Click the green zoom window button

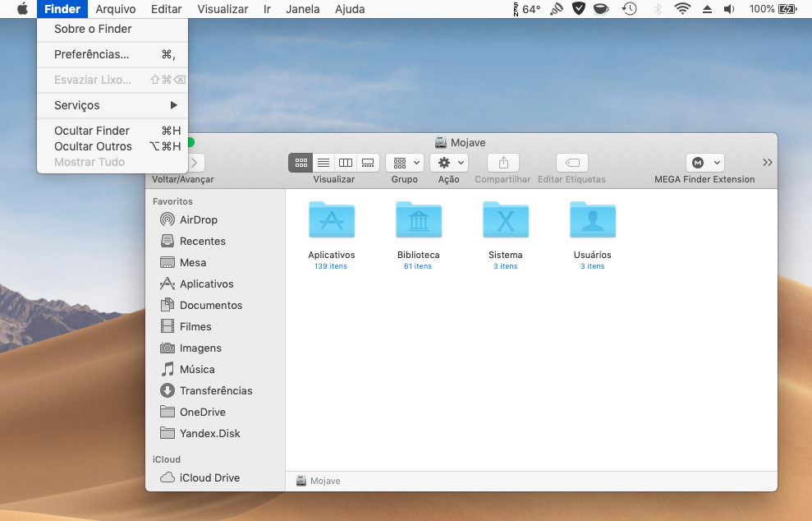click(190, 142)
